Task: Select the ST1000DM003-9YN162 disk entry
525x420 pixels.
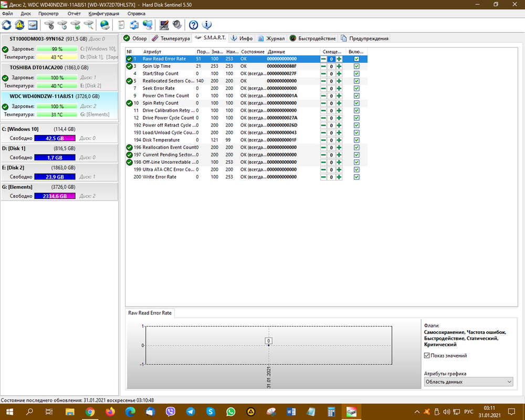Action: pos(60,48)
